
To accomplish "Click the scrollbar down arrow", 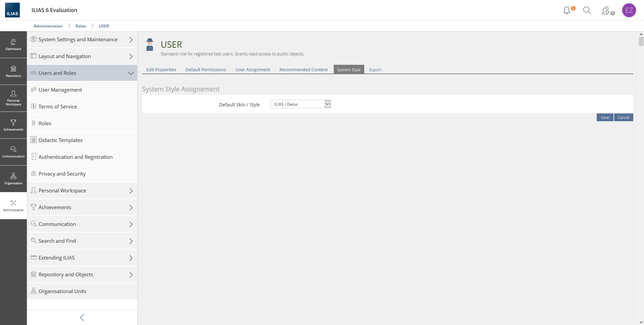I will point(641,322).
